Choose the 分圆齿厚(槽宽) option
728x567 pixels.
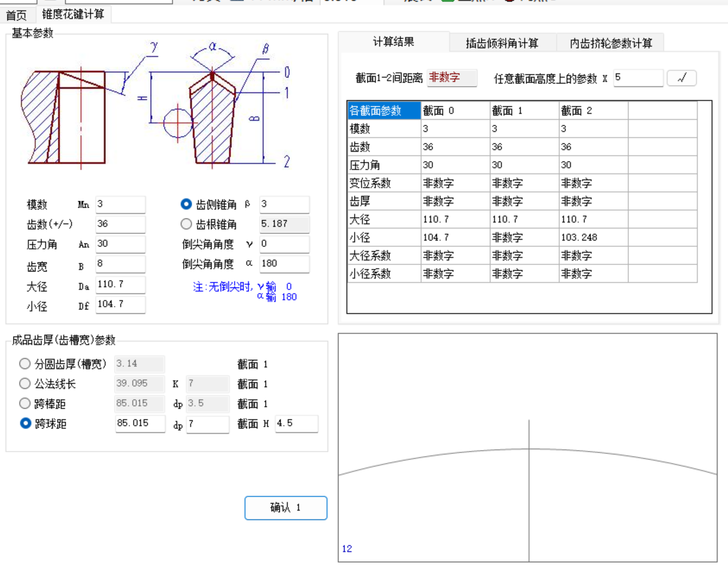25,363
